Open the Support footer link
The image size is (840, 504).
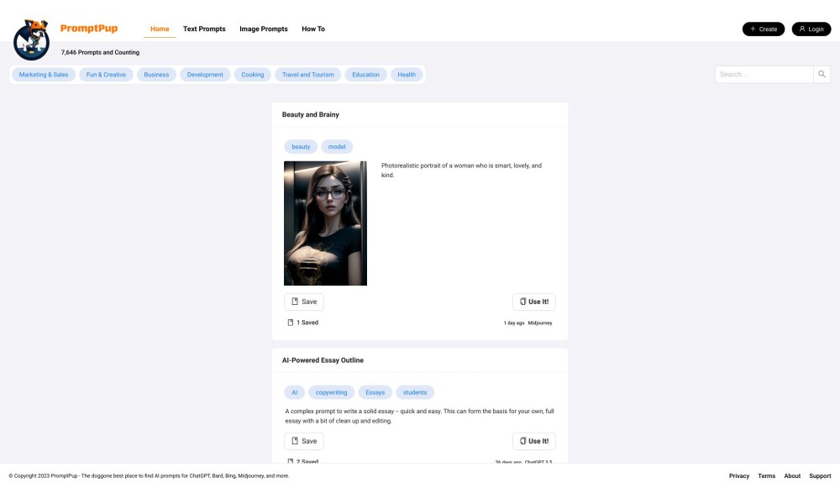(x=820, y=476)
